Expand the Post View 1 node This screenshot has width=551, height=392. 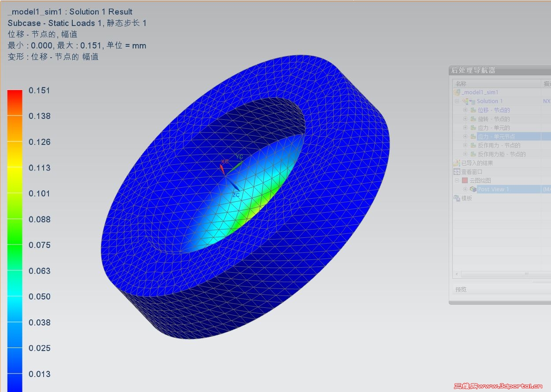465,189
